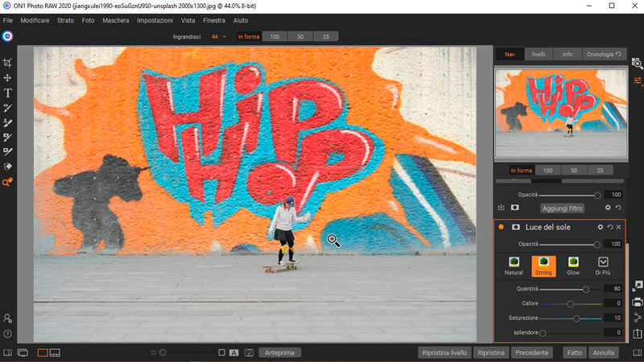
Task: Select the Crop tool
Action: [7, 63]
